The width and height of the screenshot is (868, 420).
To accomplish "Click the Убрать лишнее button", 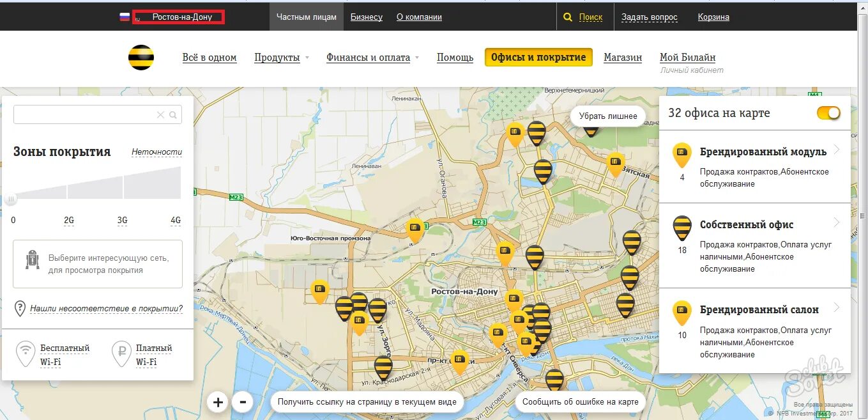I will point(608,116).
